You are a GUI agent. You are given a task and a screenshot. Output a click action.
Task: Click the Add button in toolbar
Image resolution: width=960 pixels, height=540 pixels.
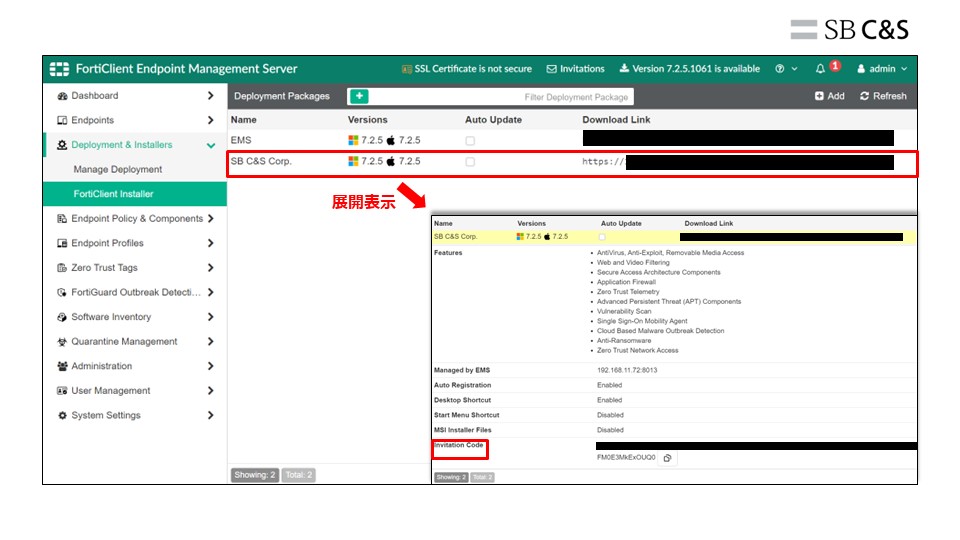pos(830,96)
